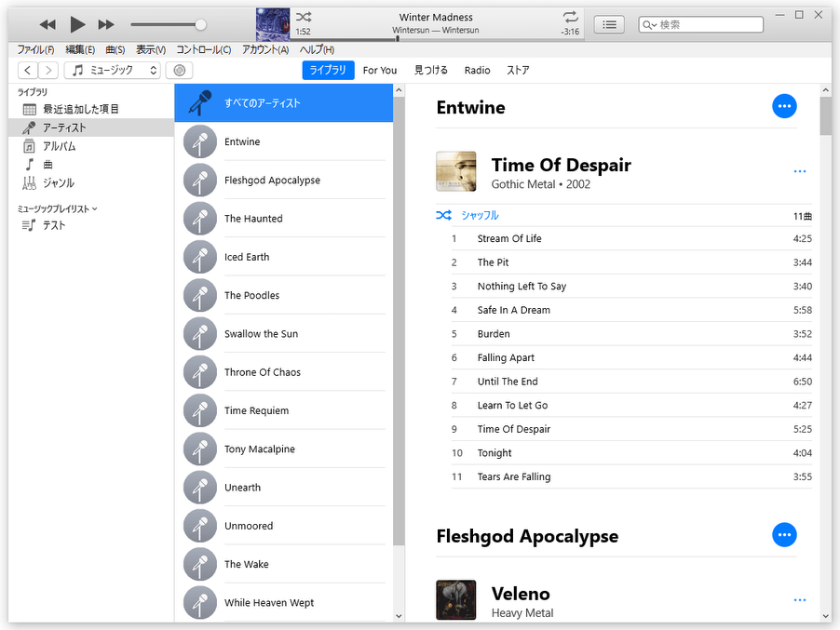Open Entwine artist more options button
Viewport: 840px width, 630px height.
[784, 106]
